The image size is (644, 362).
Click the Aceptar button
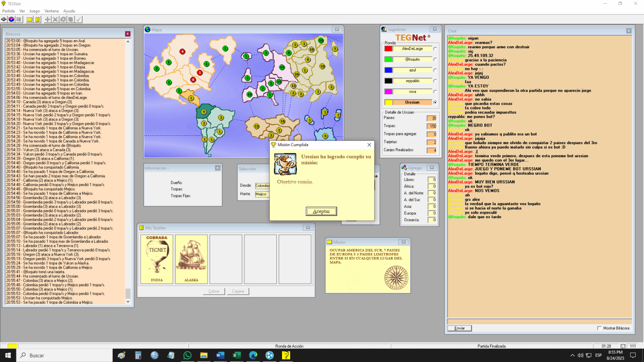click(321, 211)
